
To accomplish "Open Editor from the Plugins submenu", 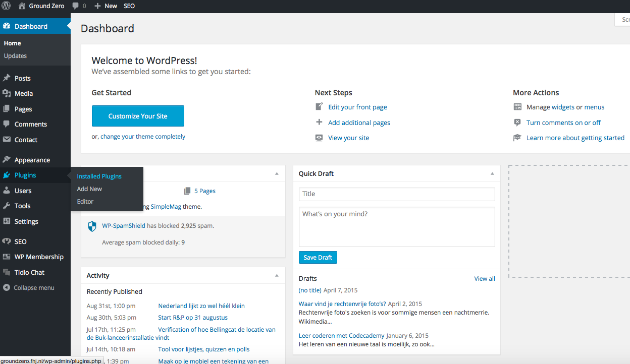I will (x=85, y=202).
